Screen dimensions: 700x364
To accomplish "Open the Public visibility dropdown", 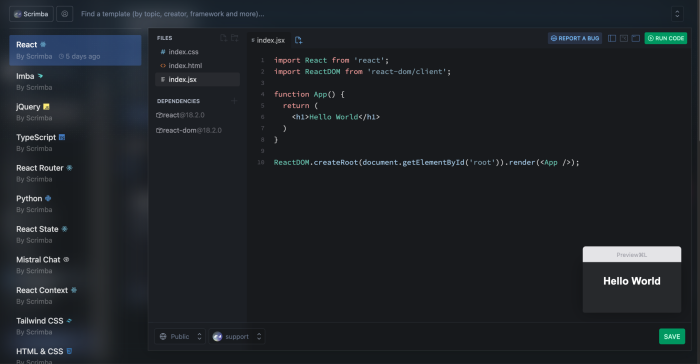I will [180, 336].
